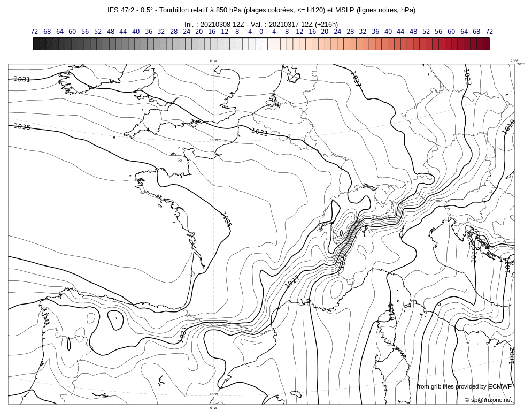Viewport: 532px width, 411px height.
Task: Click the -20 colorbar label
Action: click(x=198, y=32)
